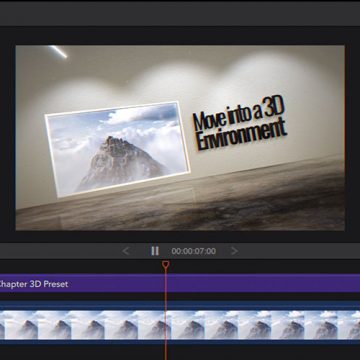Select the 'Move into a 3D Environment' title
Screen dimensions: 360x360
[x=239, y=126]
